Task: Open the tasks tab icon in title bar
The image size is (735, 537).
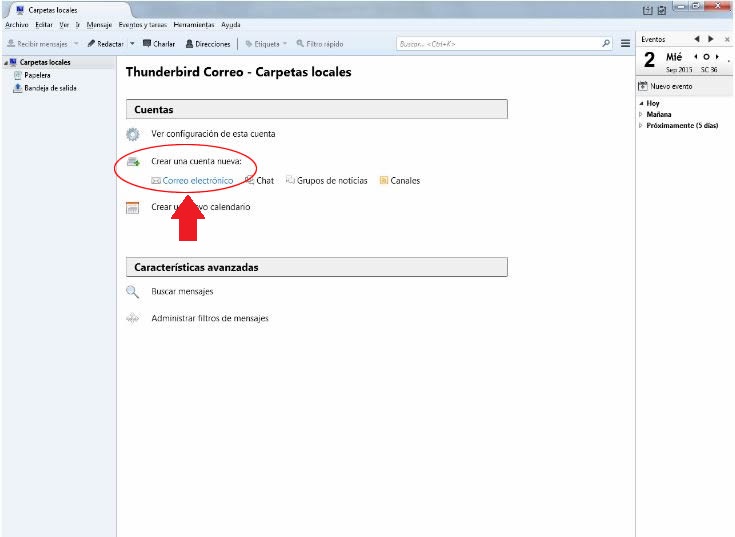Action: [x=661, y=10]
